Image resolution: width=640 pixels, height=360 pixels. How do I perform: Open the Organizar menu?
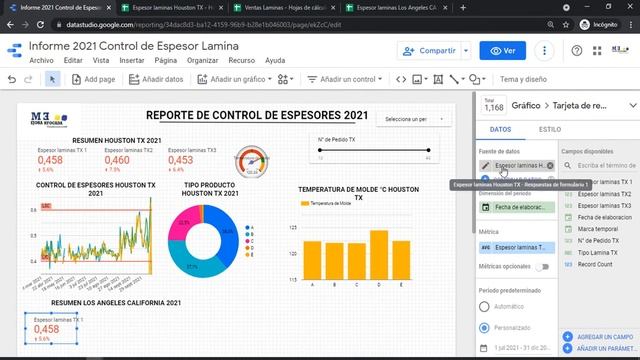[x=202, y=60]
